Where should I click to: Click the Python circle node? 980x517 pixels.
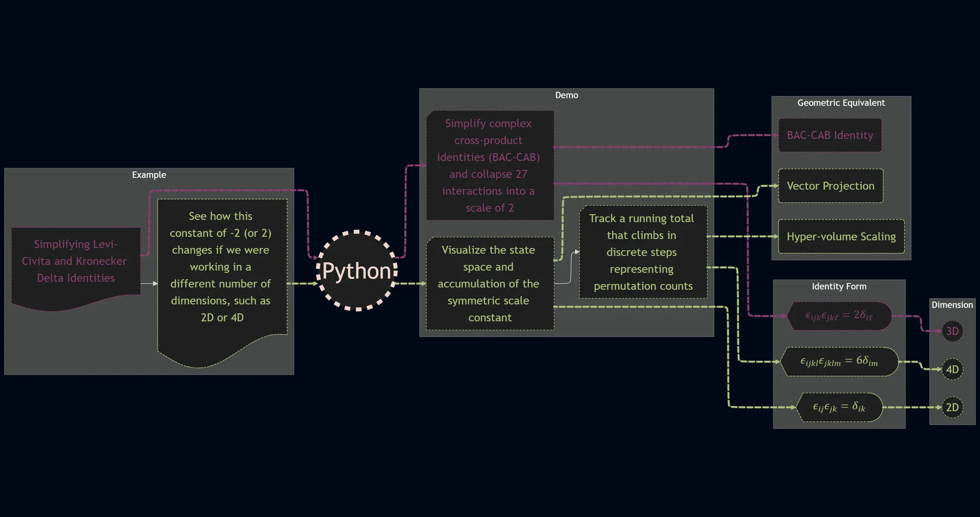(357, 271)
